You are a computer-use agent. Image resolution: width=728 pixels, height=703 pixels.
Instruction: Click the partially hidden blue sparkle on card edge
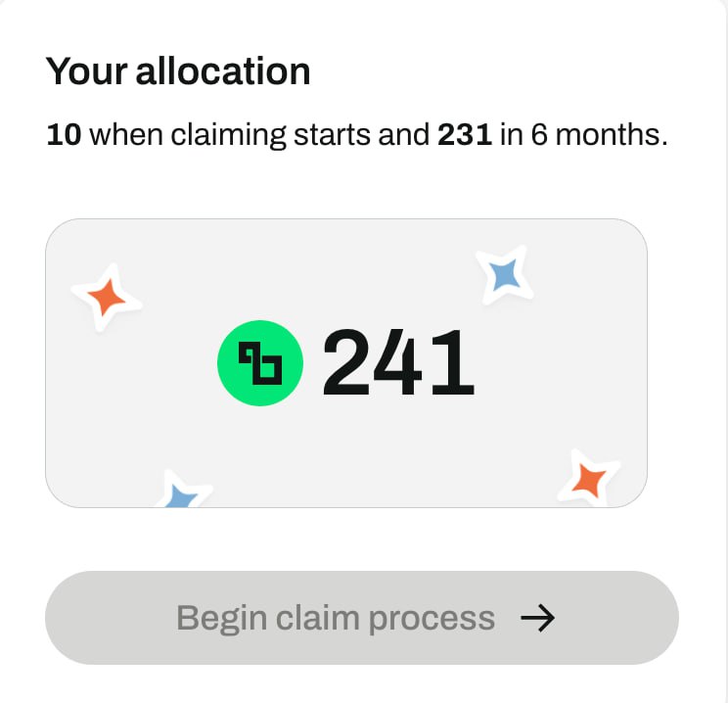point(183,490)
